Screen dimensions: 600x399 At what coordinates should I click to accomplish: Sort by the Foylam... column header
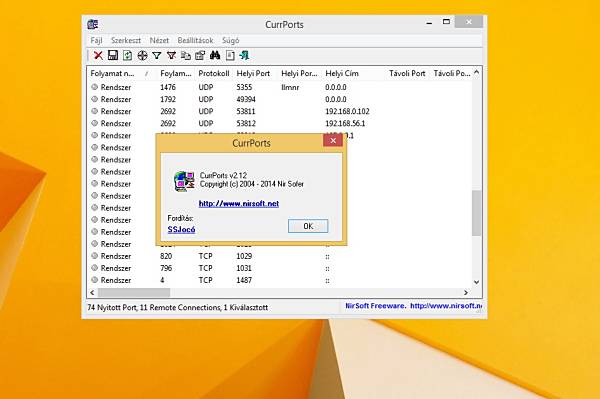tap(176, 73)
